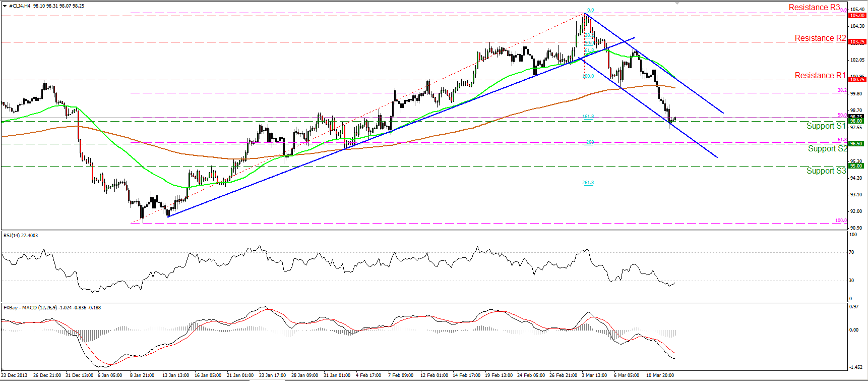Click the 94.20 price axis value
868x381 pixels.
856,178
